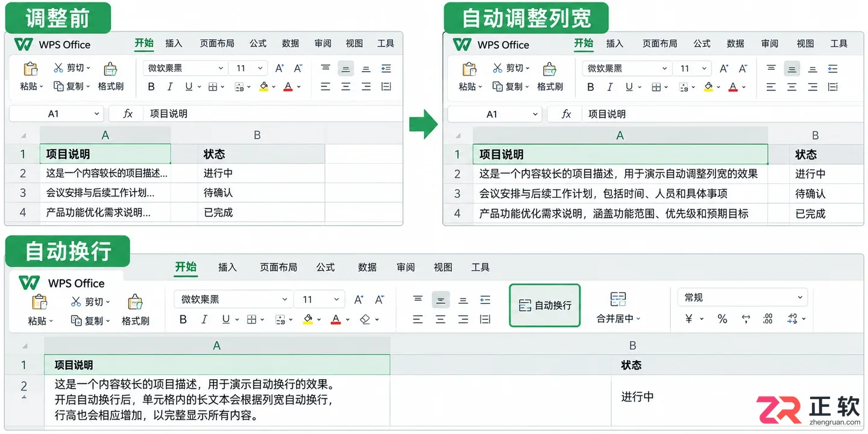Open font size 11 dropdown in 自动换行 panel
Image resolution: width=868 pixels, height=434 pixels.
(319, 300)
